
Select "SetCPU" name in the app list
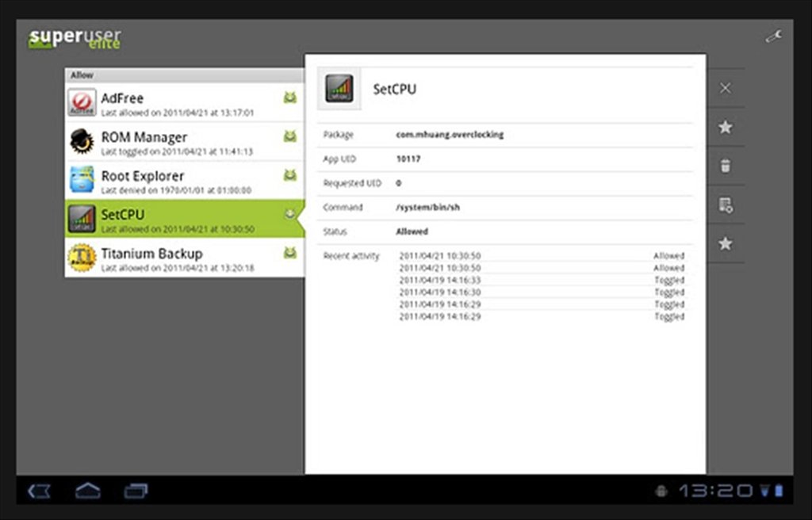[123, 215]
